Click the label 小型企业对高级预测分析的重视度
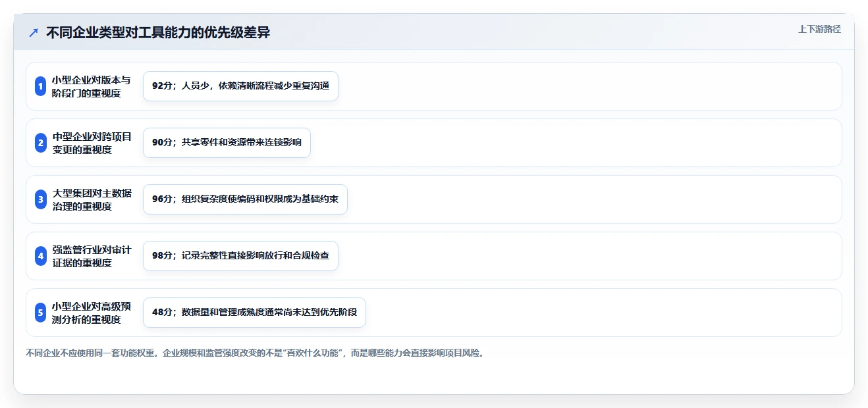The height and width of the screenshot is (408, 868). pyautogui.click(x=92, y=313)
